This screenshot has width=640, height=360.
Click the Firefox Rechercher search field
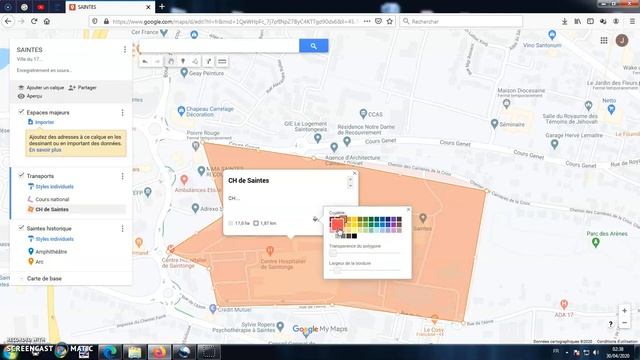(461, 21)
